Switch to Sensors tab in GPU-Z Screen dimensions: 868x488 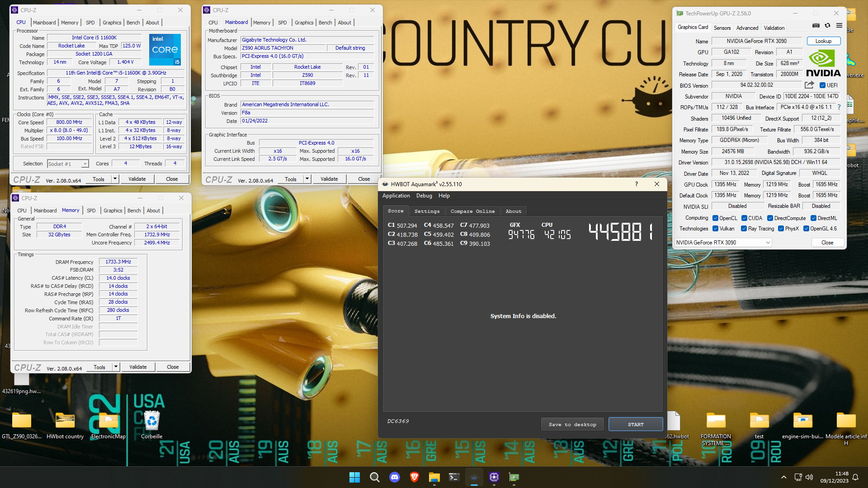(x=722, y=28)
